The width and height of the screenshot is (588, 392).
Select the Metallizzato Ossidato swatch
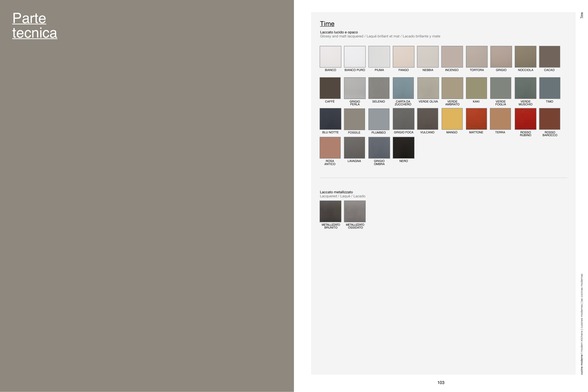tap(354, 211)
